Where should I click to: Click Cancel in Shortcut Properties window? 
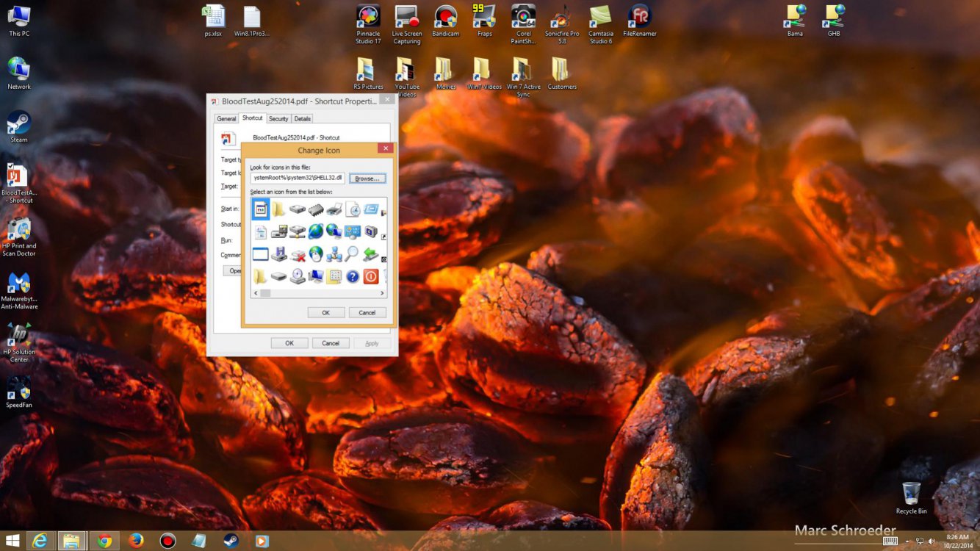[331, 343]
